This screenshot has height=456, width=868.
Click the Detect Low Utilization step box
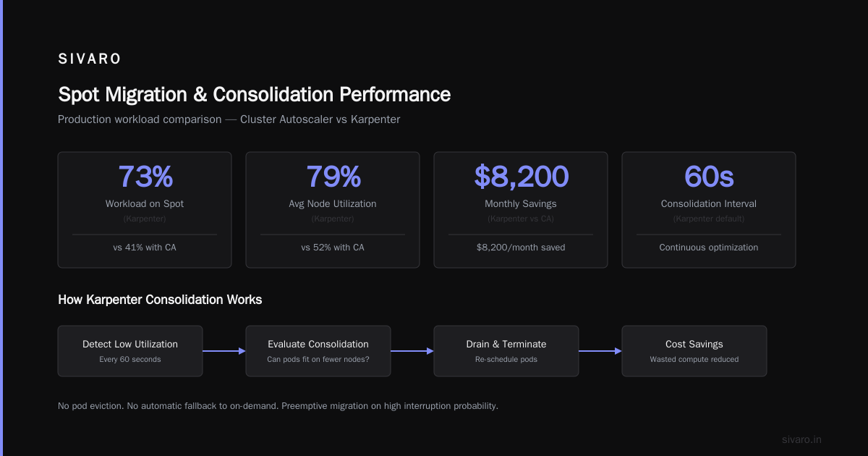(x=130, y=351)
